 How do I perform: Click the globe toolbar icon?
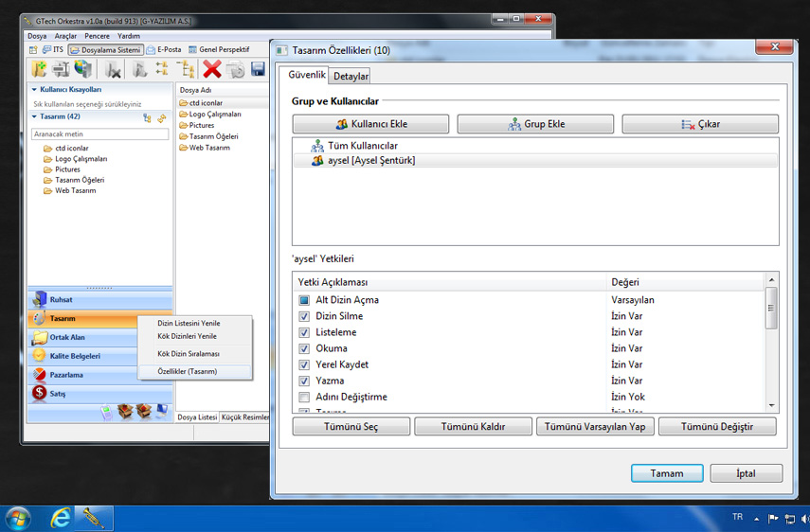[84, 69]
